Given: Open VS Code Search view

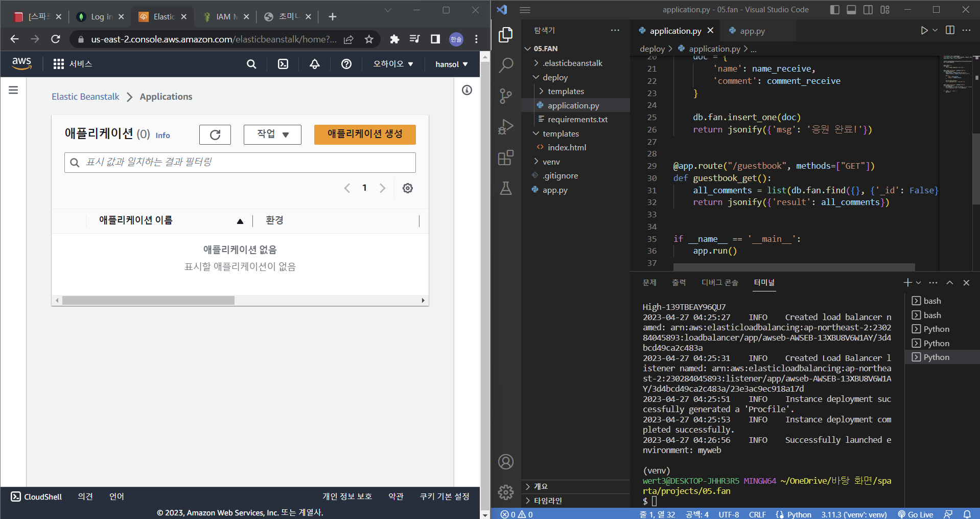Looking at the screenshot, I should tap(506, 65).
